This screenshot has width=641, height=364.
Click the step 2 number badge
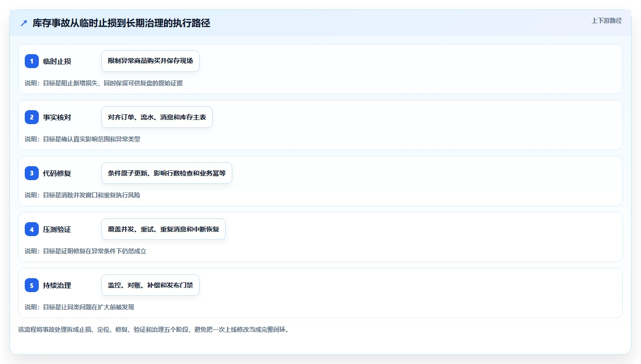[32, 117]
